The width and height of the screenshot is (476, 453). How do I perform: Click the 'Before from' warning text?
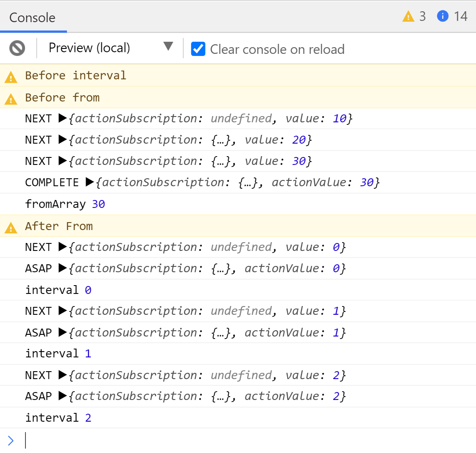[x=62, y=97]
